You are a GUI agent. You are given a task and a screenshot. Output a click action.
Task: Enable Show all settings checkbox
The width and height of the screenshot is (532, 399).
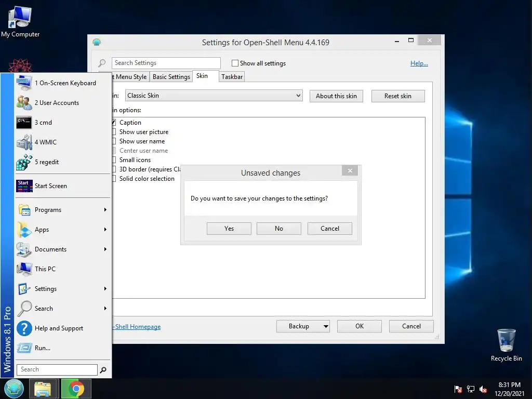pos(235,63)
